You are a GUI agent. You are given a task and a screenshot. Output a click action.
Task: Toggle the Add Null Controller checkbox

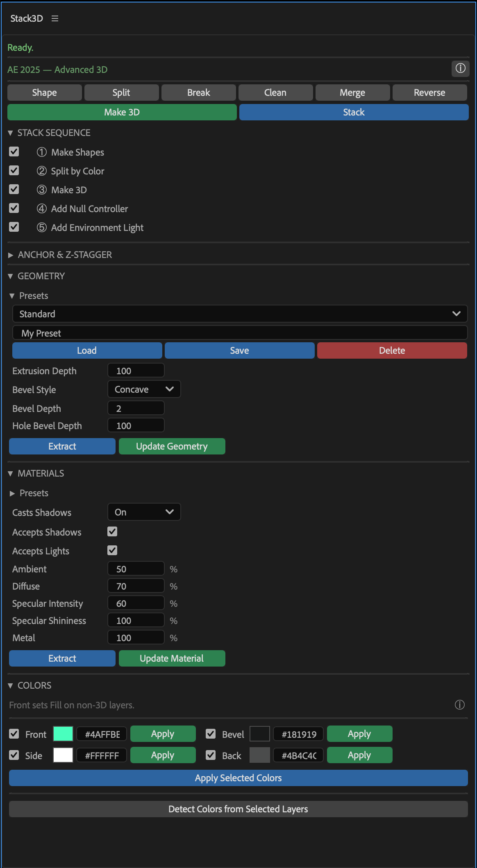coord(14,208)
